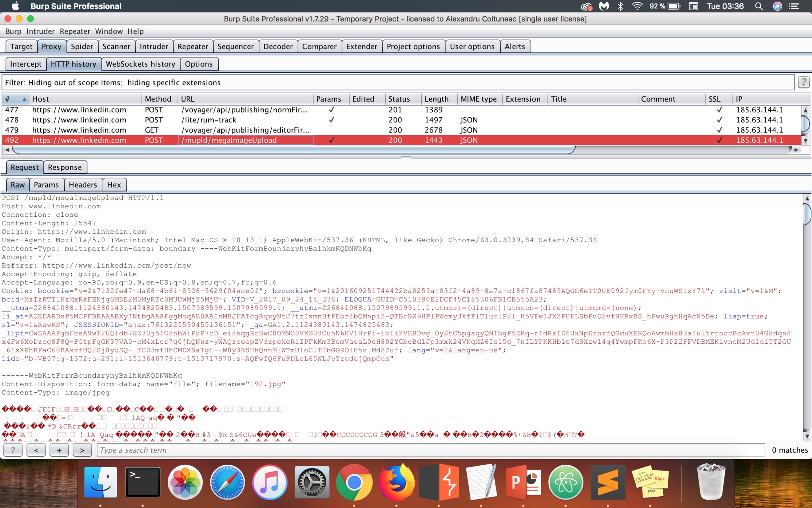Switch to the Spider tab
The width and height of the screenshot is (812, 508).
[x=82, y=47]
